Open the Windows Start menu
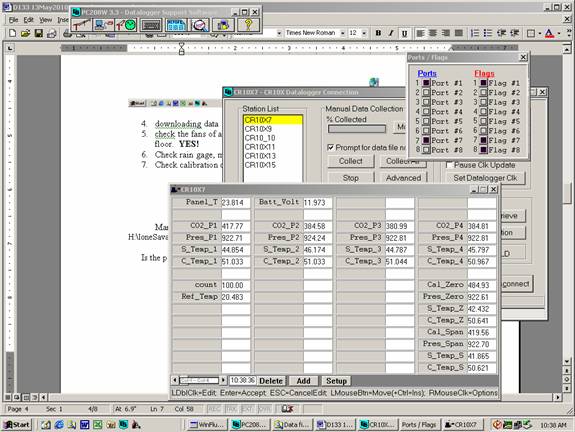Screen dimensions: 575x432 point(17,425)
